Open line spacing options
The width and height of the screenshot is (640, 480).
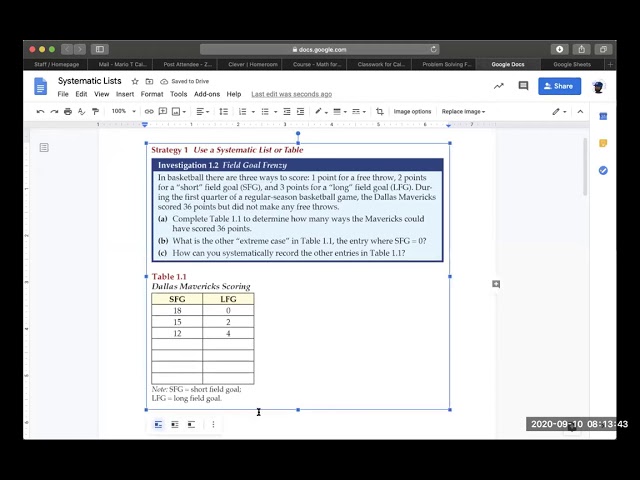224,111
